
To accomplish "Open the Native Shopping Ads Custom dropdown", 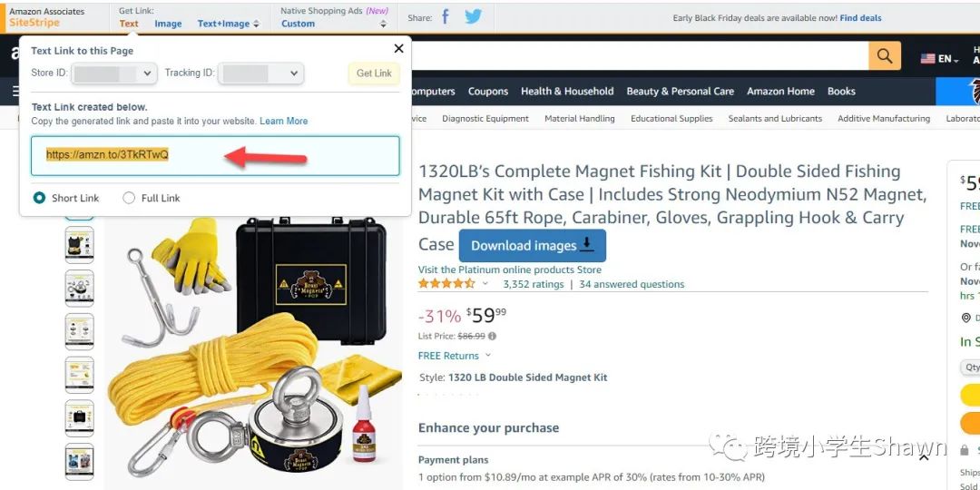I will (334, 24).
